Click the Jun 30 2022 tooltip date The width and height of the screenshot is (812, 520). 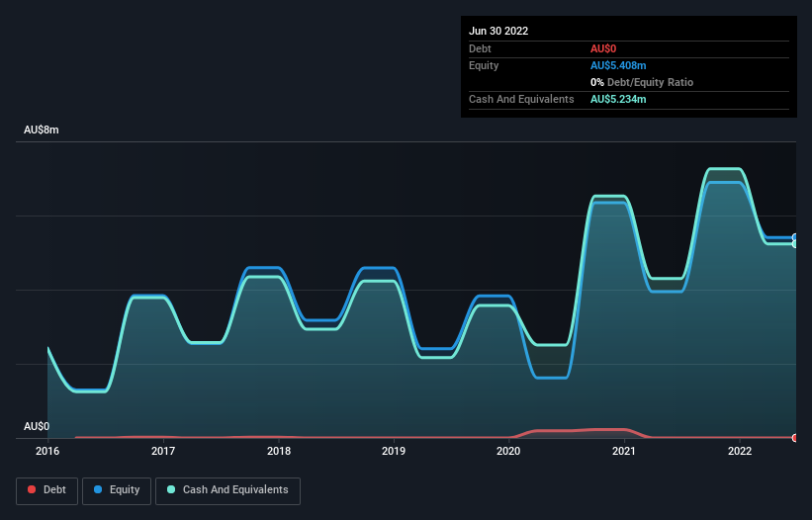[498, 31]
